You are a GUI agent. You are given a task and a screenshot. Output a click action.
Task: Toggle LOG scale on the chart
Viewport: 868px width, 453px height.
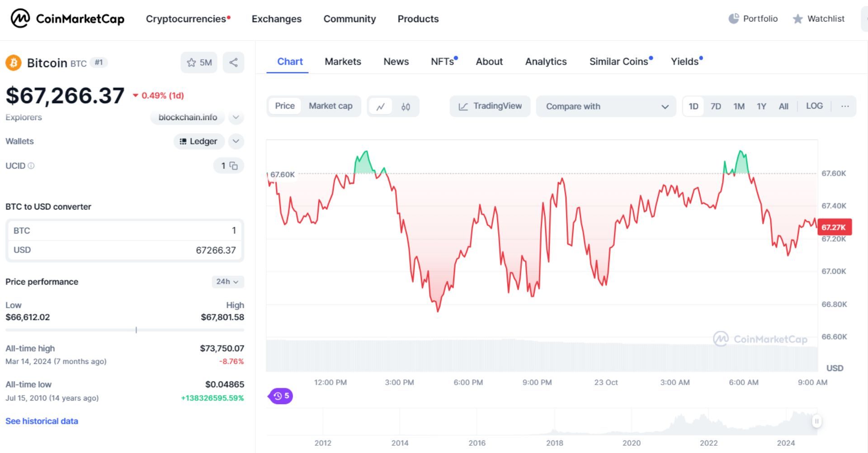tap(814, 106)
